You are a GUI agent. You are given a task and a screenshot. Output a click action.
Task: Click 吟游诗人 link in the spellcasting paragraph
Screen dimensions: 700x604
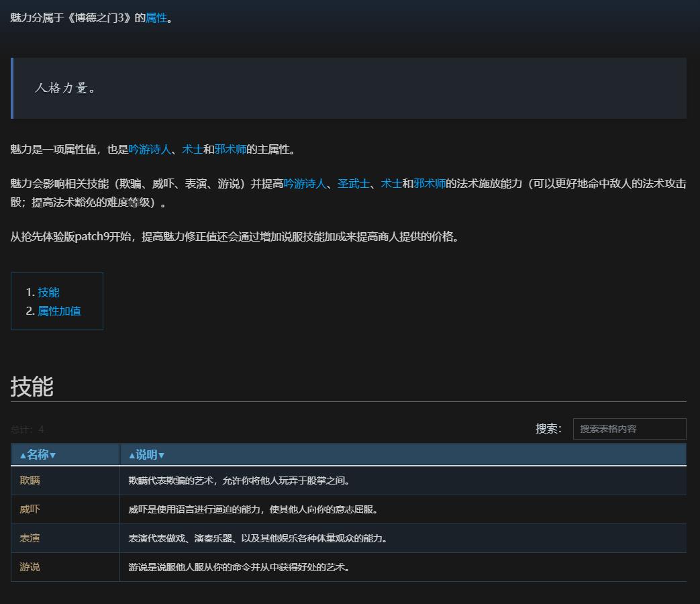(305, 183)
